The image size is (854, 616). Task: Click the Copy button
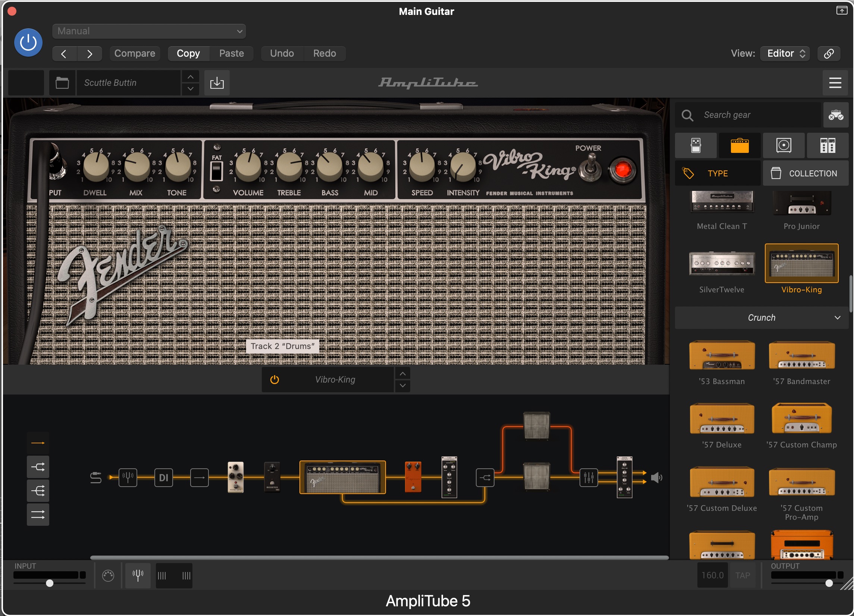[188, 53]
